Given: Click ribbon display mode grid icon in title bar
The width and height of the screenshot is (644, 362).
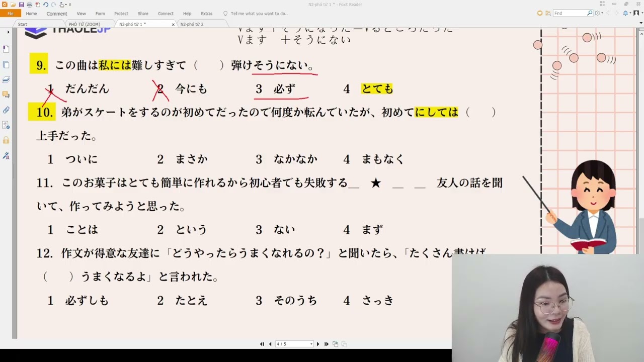Looking at the screenshot, I should [x=602, y=4].
